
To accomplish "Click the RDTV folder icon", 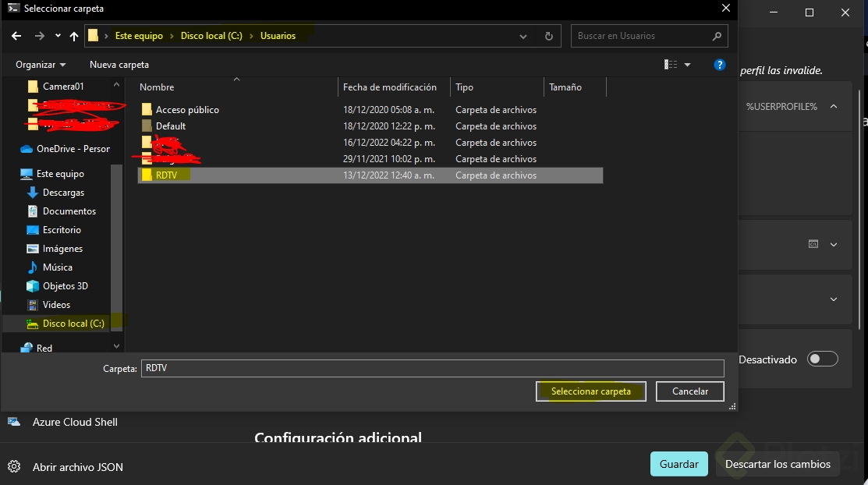I will tap(147, 175).
